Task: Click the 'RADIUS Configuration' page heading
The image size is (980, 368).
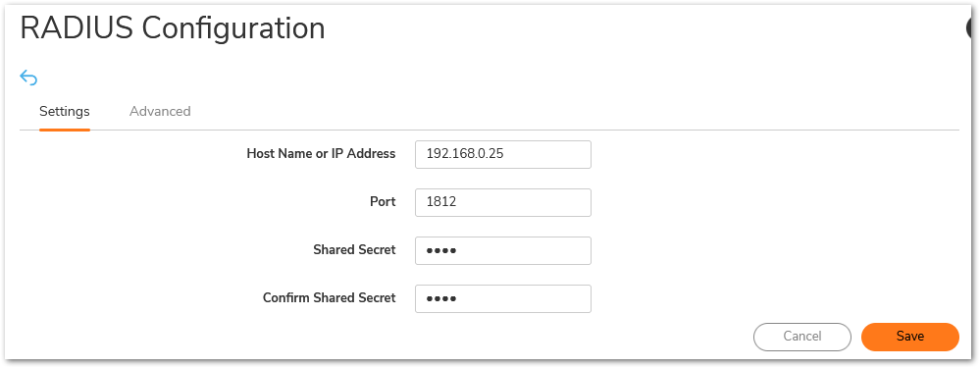Action: pos(173,28)
